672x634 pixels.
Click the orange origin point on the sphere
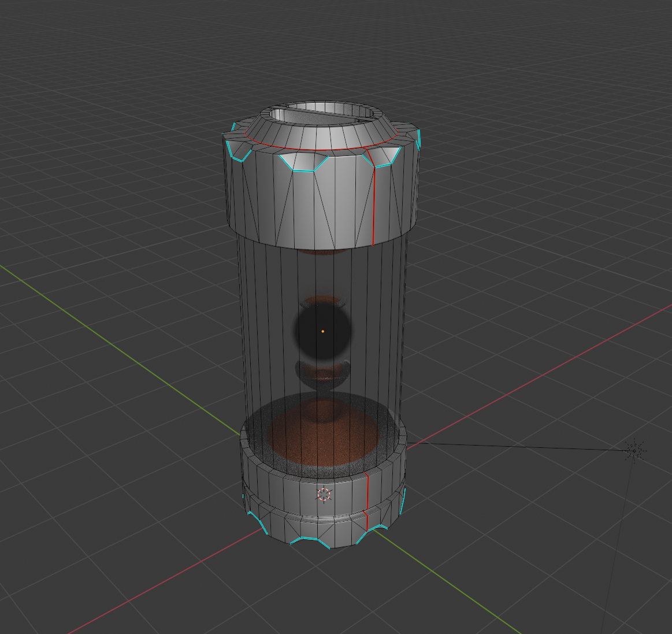point(322,331)
